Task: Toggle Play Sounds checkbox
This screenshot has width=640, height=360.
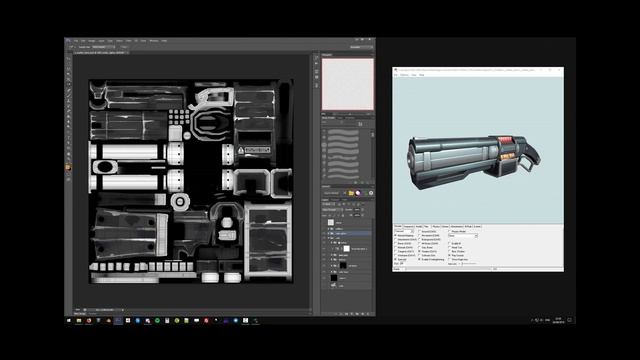Action: 449,256
